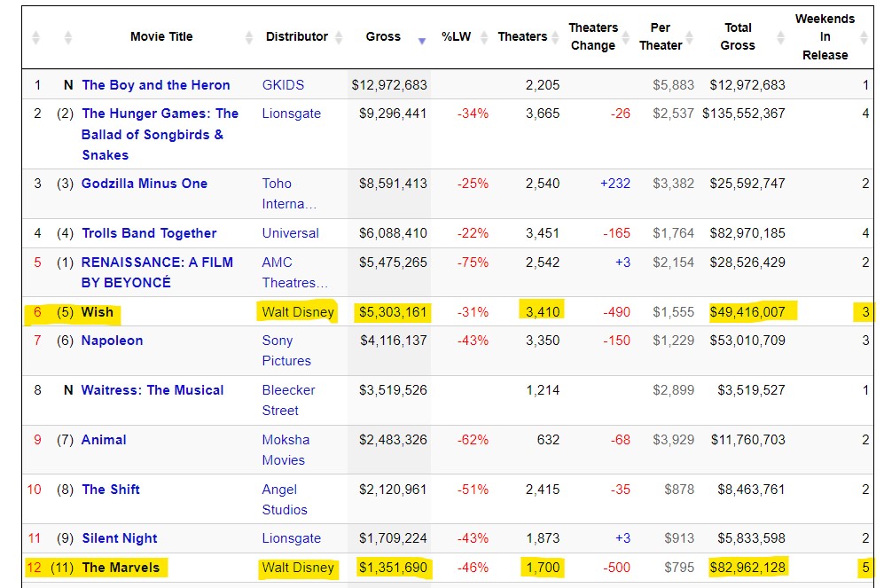Open the Napoleon movie page
884x588 pixels.
(112, 341)
